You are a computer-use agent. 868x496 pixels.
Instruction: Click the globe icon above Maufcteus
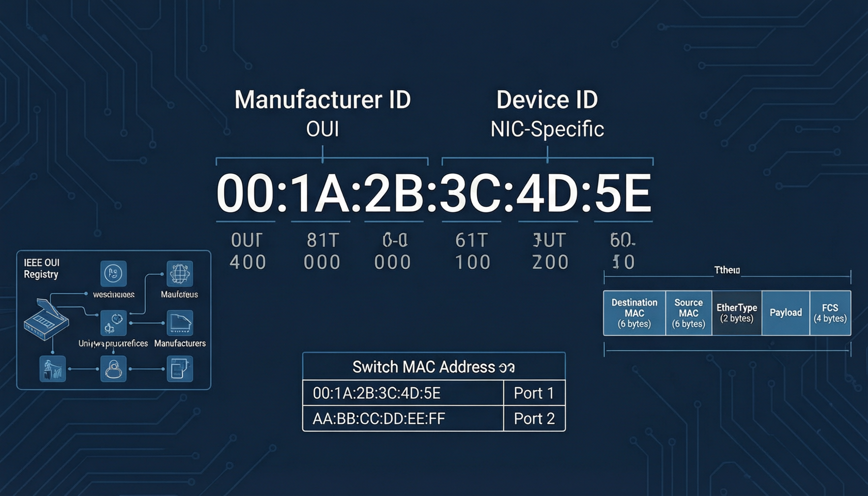pyautogui.click(x=180, y=274)
